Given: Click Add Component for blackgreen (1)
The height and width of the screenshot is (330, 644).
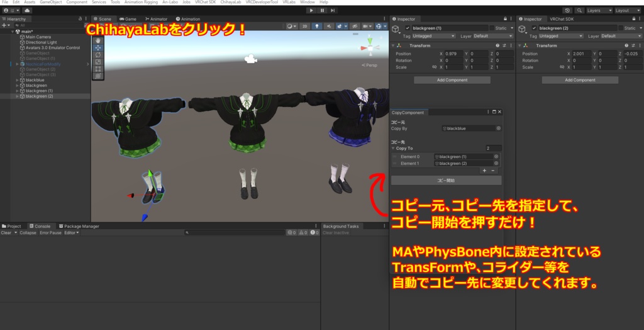Looking at the screenshot, I should click(x=452, y=80).
